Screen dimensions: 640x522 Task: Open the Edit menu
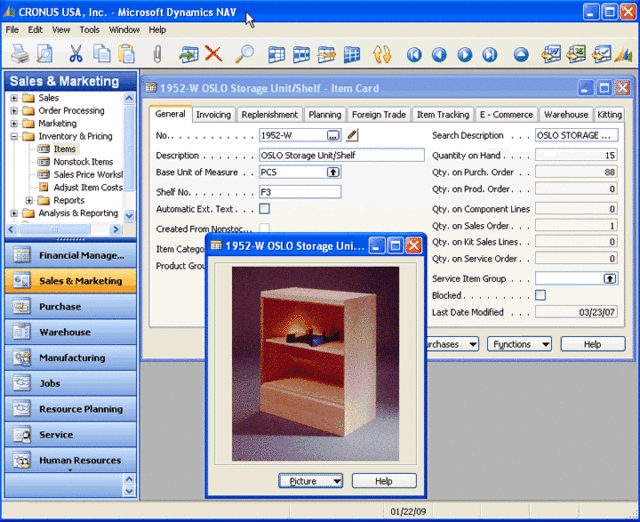point(35,30)
